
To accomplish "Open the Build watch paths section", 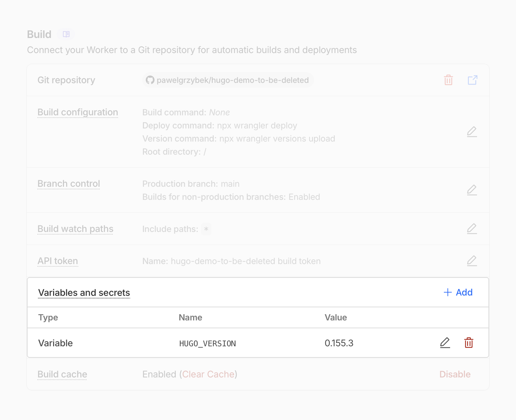I will point(75,229).
